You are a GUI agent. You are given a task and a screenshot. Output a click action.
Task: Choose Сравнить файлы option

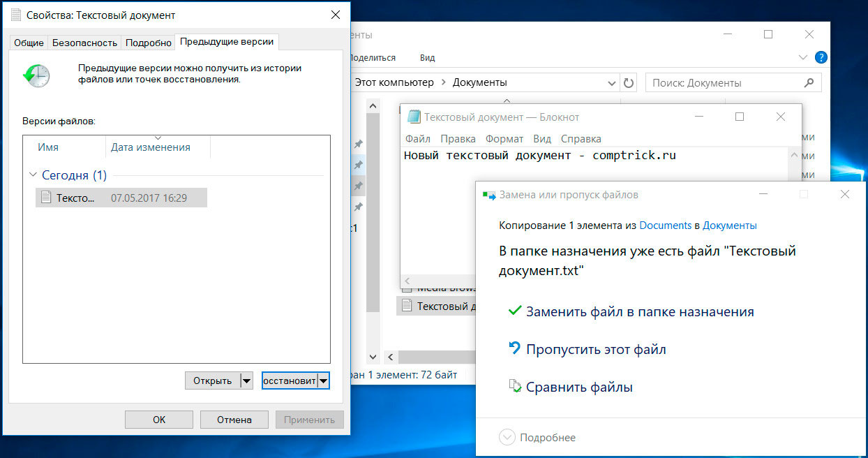click(x=579, y=387)
